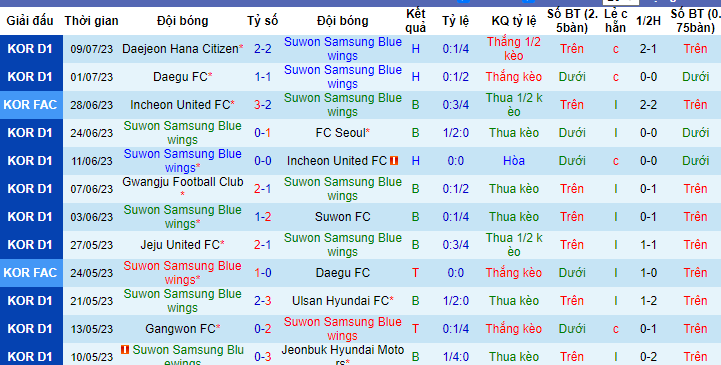Click the Tỷ số column header
The image size is (721, 365).
pyautogui.click(x=263, y=21)
